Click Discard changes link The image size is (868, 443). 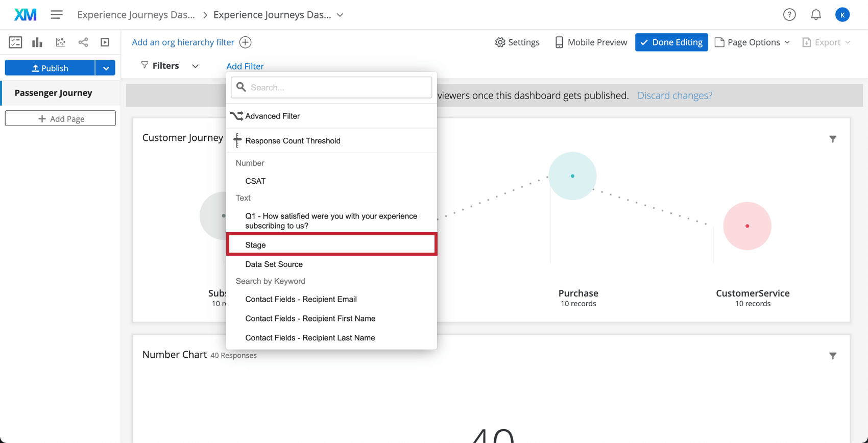click(x=674, y=95)
